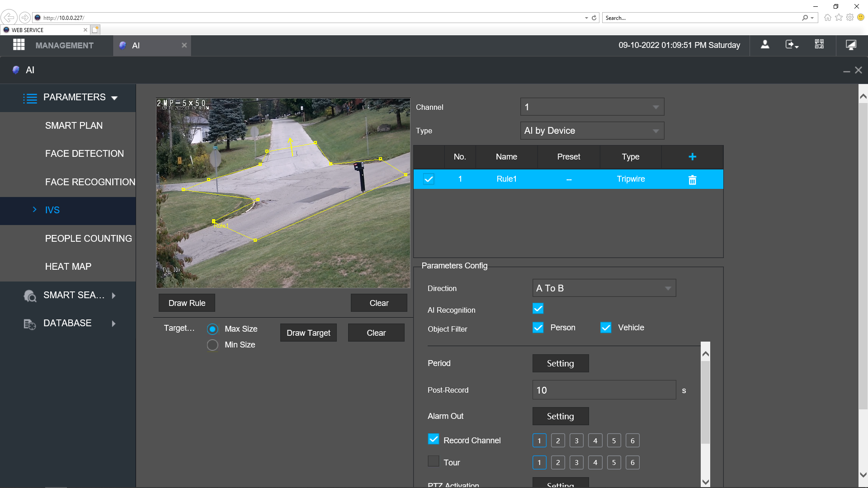868x488 pixels.
Task: Select record channel 3 box
Action: pyautogui.click(x=576, y=441)
